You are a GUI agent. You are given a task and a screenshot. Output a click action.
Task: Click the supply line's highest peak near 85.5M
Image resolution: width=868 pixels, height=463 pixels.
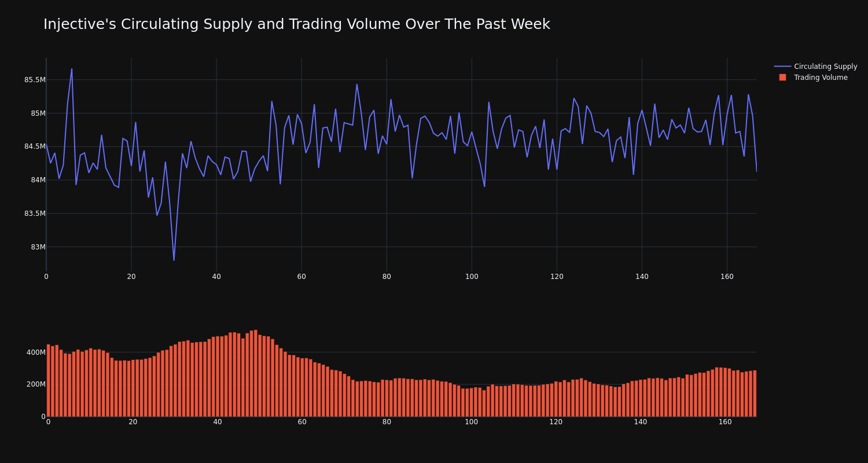(x=72, y=69)
